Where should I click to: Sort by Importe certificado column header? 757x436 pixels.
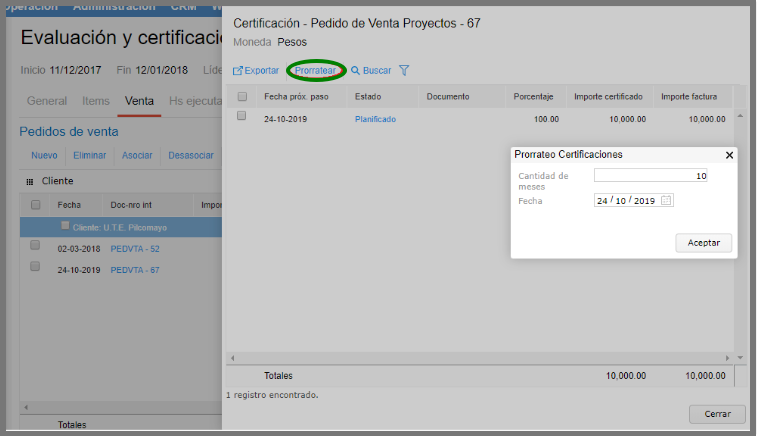tap(608, 97)
